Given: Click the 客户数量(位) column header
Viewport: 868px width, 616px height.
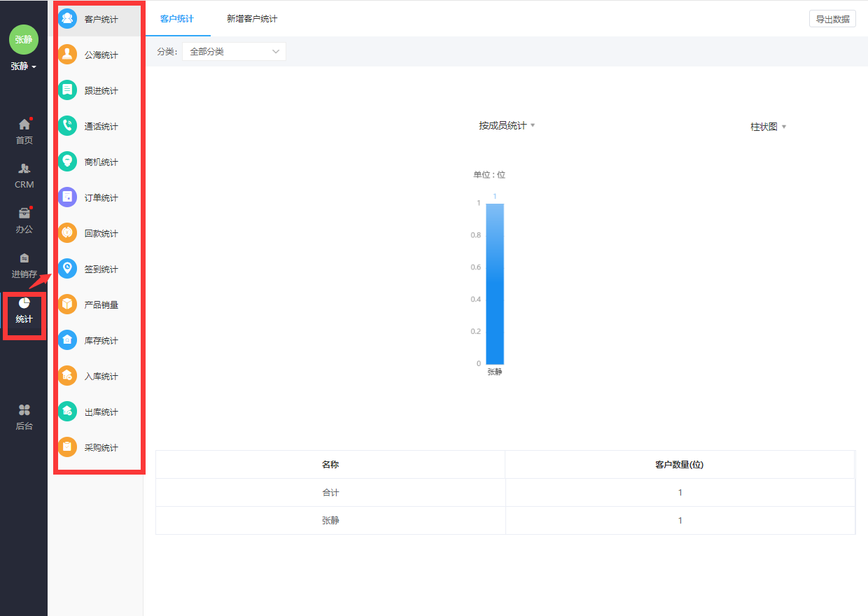Looking at the screenshot, I should click(x=680, y=465).
